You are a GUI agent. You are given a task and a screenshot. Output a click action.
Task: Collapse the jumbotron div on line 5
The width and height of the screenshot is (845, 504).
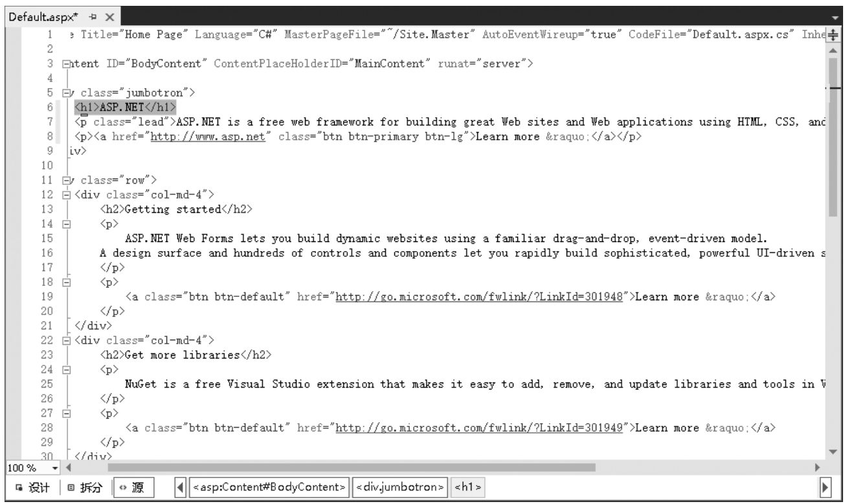pyautogui.click(x=65, y=94)
